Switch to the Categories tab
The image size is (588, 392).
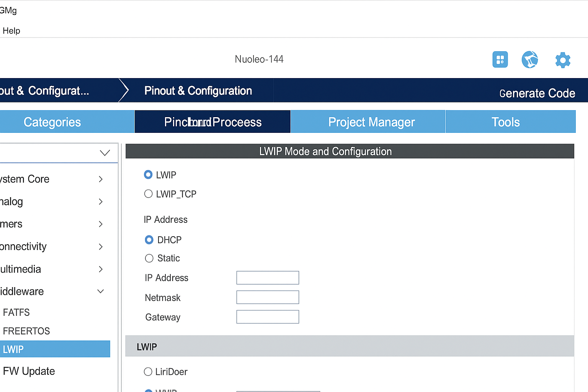67,122
